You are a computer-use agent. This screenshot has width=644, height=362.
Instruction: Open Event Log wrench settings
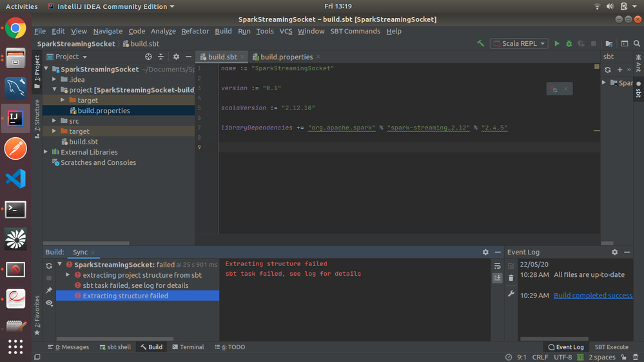click(511, 294)
